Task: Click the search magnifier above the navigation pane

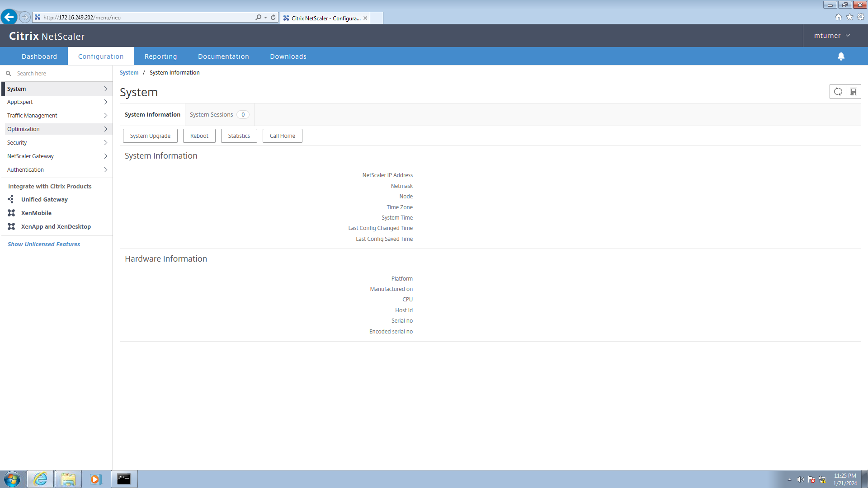Action: pyautogui.click(x=8, y=73)
